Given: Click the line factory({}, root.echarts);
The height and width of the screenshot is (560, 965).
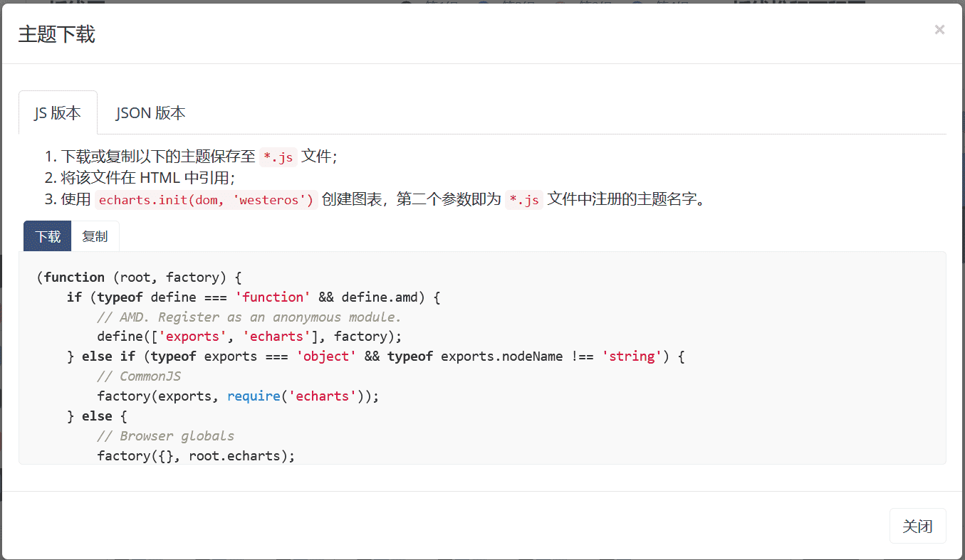Looking at the screenshot, I should (x=196, y=455).
